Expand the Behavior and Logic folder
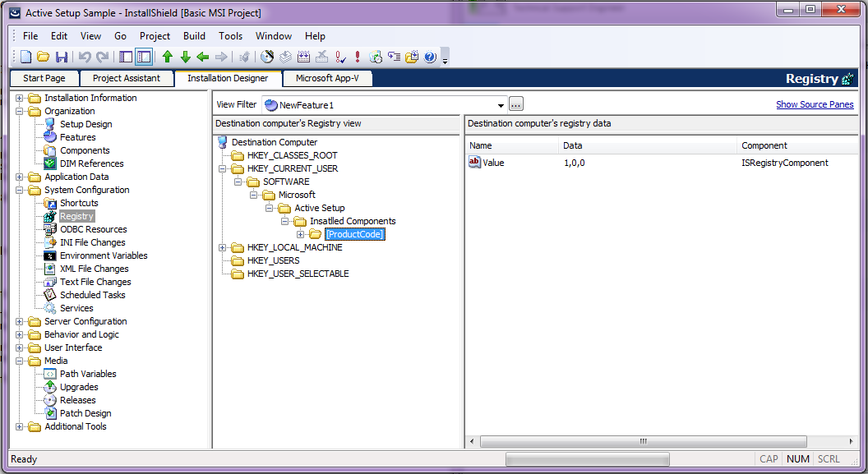Viewport: 868px width, 474px height. [x=20, y=334]
